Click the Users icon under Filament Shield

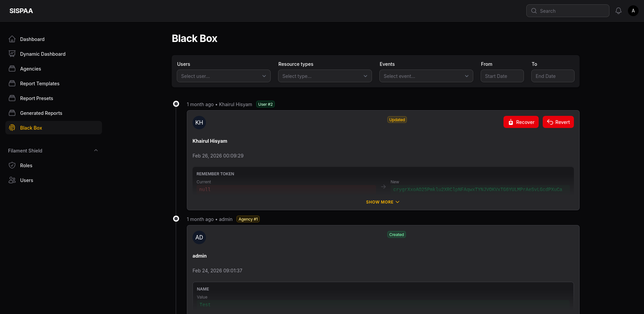pos(12,180)
